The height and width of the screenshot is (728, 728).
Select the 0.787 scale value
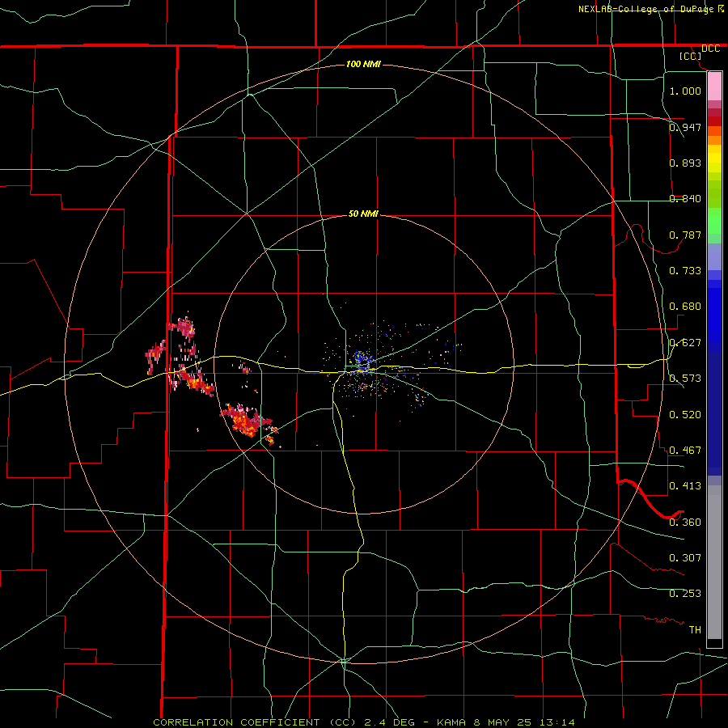[x=685, y=235]
